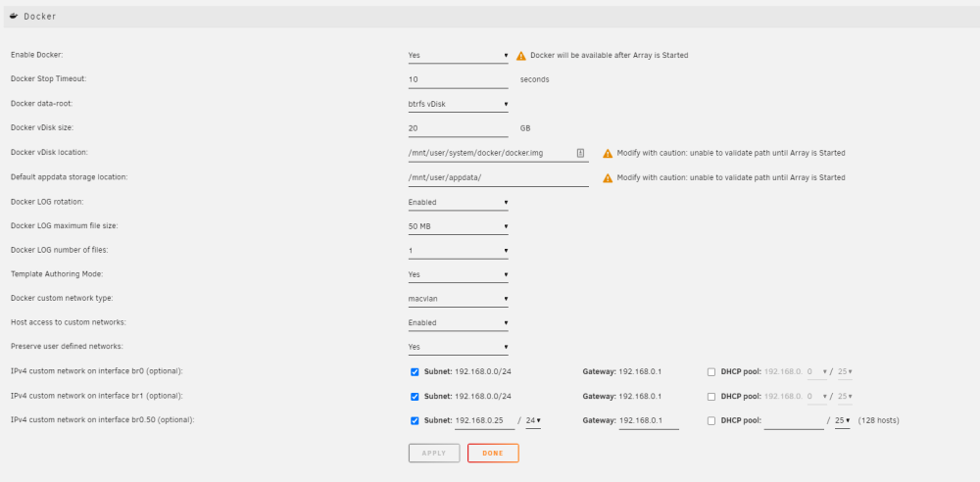Screen dimensions: 980x482
Task: Click warning icon beside vDisk location message
Action: tap(608, 153)
